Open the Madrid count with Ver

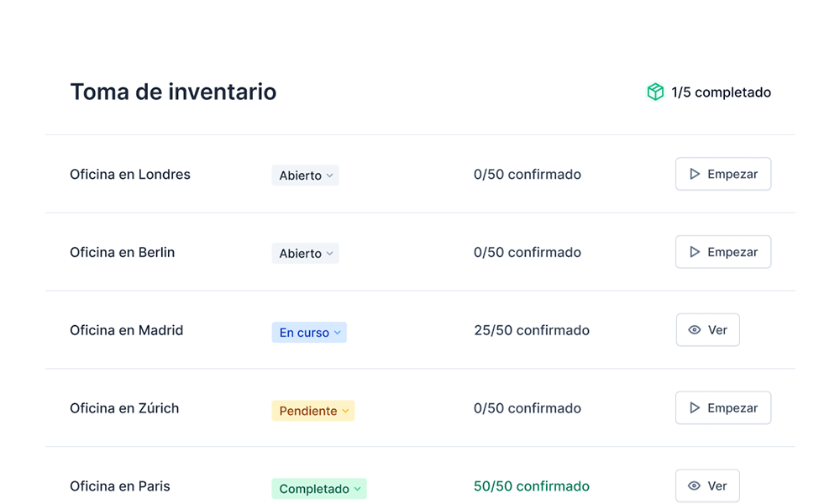[x=707, y=329]
